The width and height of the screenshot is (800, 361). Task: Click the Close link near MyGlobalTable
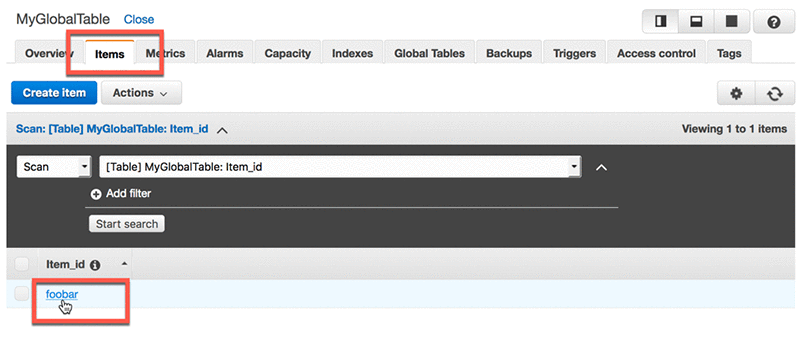pyautogui.click(x=139, y=20)
